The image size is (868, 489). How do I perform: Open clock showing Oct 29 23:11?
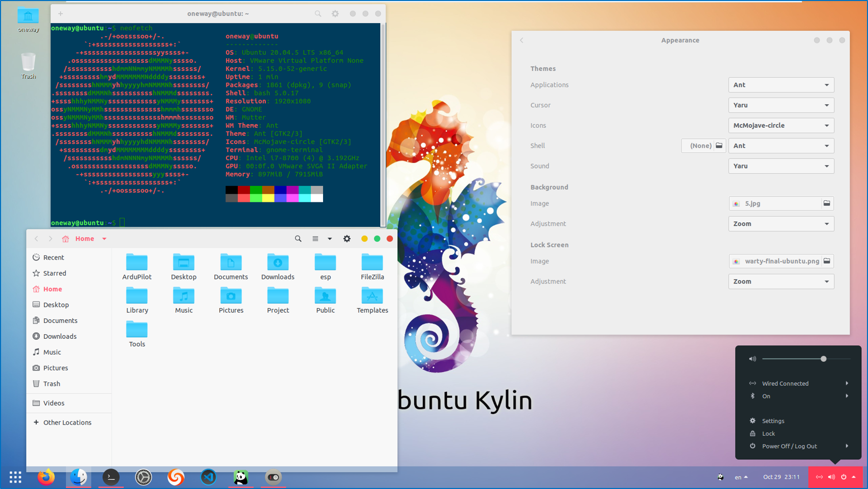pos(781,477)
